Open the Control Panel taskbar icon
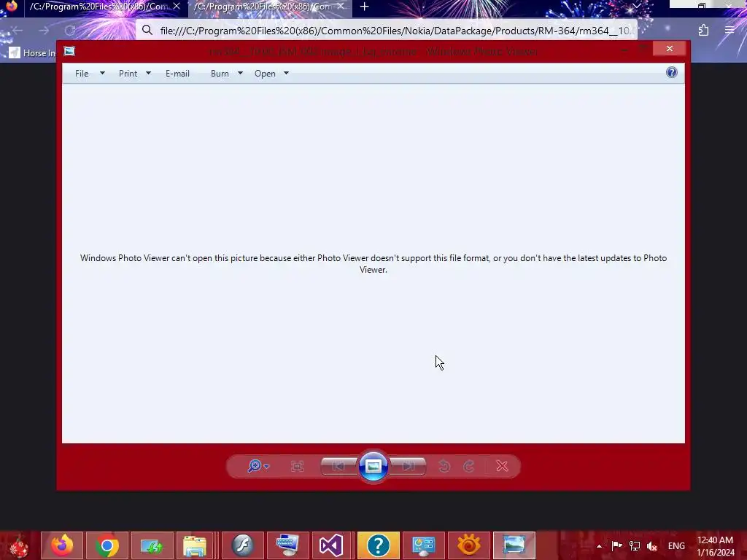This screenshot has height=560, width=747. coord(424,545)
